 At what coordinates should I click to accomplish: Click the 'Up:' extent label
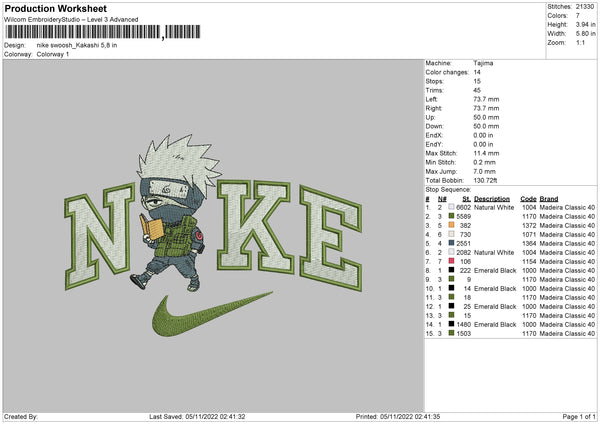[x=430, y=117]
